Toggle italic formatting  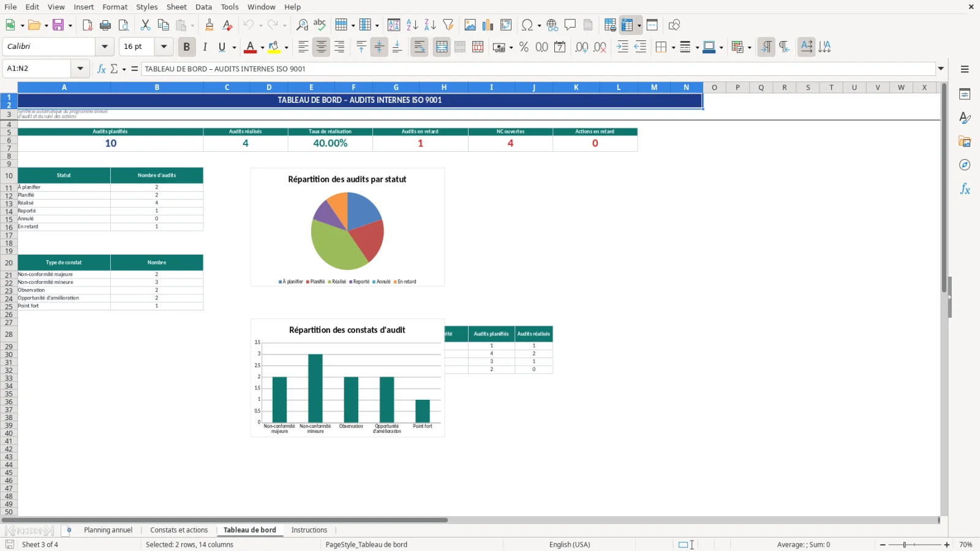point(205,47)
